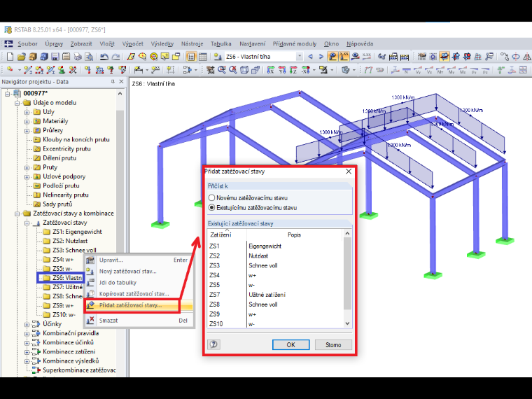The image size is (532, 399).
Task: Save the model with the floppy disk icon
Action: pyautogui.click(x=55, y=57)
